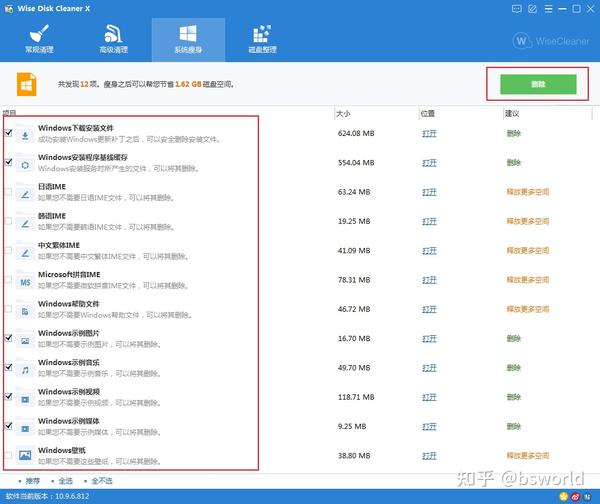Click picture icon of Windows示例图片 row

(x=25, y=340)
